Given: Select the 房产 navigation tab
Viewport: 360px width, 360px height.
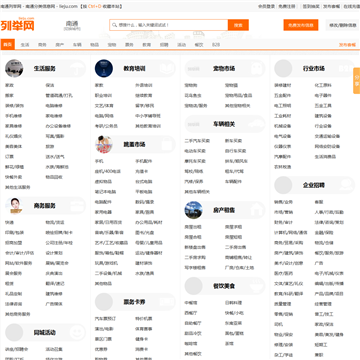Looking at the screenshot, I should [60, 45].
